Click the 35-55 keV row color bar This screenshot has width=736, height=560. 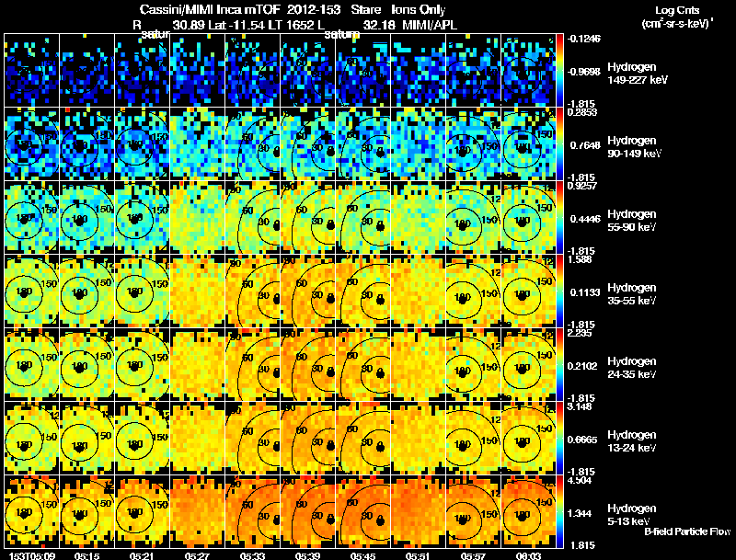point(559,291)
